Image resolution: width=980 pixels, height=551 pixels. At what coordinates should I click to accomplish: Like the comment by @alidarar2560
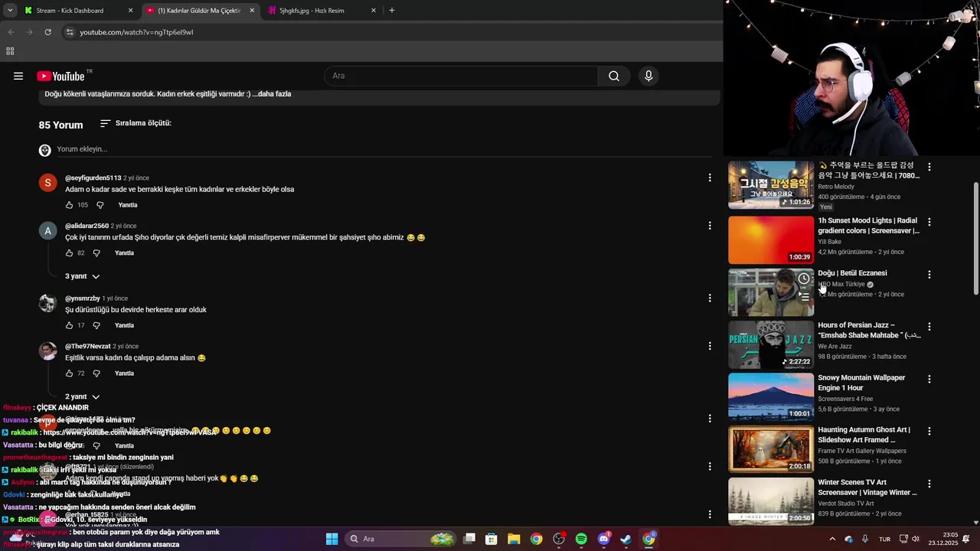tap(70, 253)
